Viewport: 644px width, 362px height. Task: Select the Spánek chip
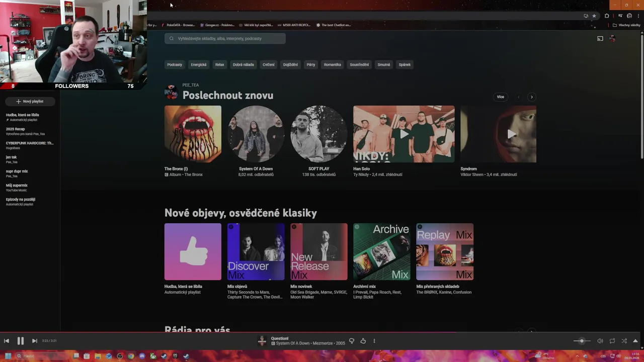click(405, 64)
